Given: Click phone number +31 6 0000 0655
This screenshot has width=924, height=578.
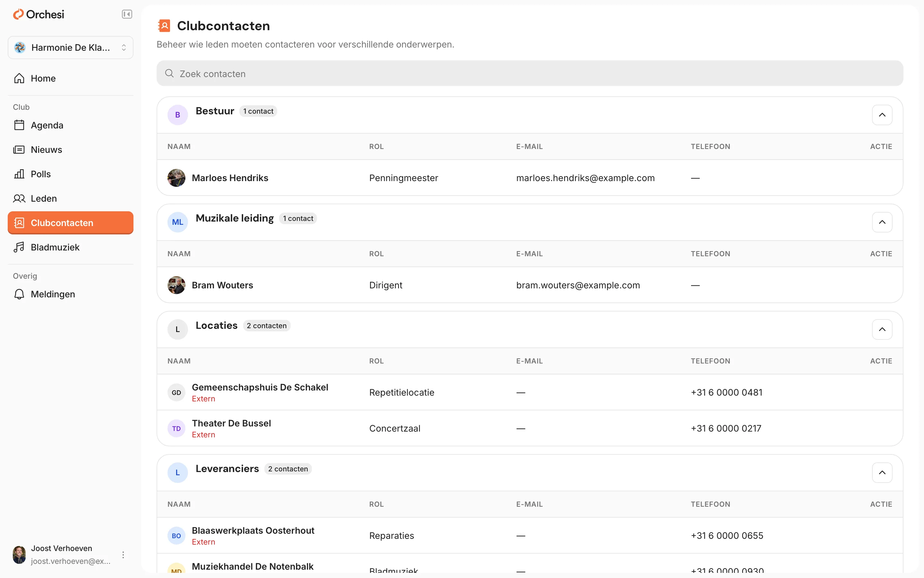Looking at the screenshot, I should coord(727,536).
